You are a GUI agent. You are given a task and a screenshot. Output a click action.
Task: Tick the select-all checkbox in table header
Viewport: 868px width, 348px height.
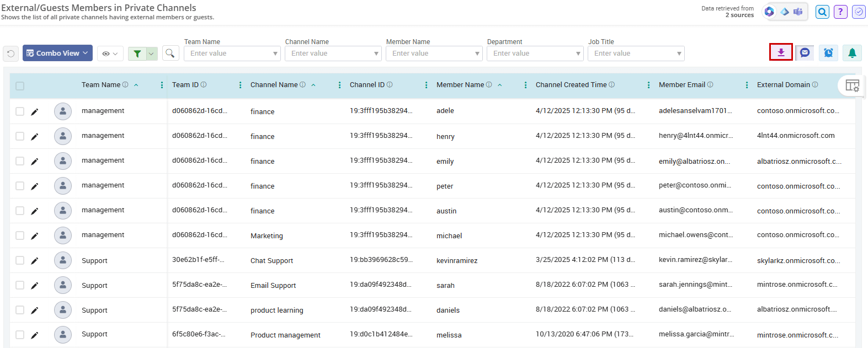20,86
